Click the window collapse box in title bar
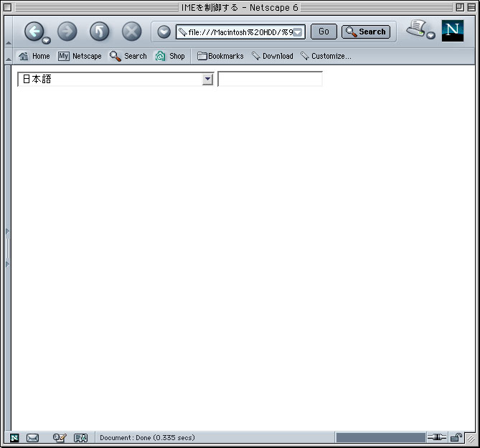The height and width of the screenshot is (448, 480). tap(471, 7)
